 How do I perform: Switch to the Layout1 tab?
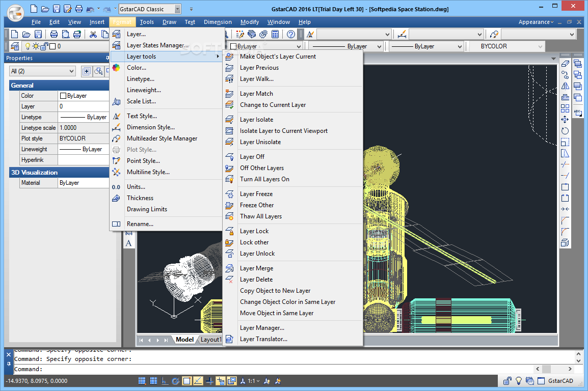210,340
